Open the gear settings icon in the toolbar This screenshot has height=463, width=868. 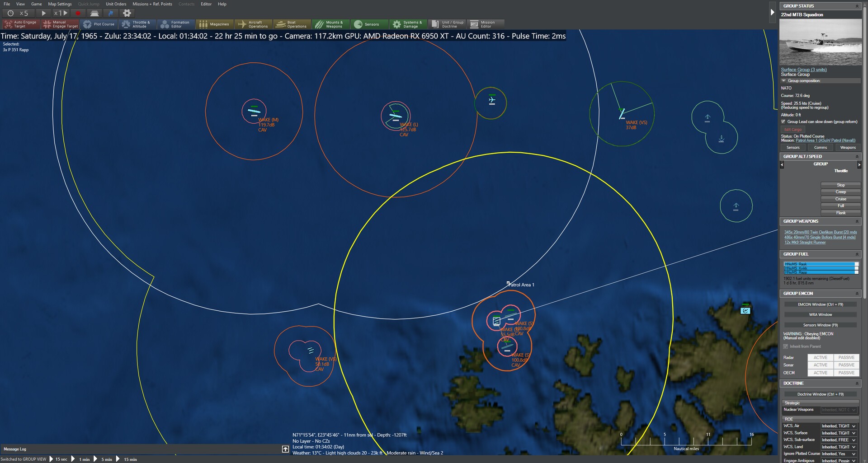pos(127,13)
